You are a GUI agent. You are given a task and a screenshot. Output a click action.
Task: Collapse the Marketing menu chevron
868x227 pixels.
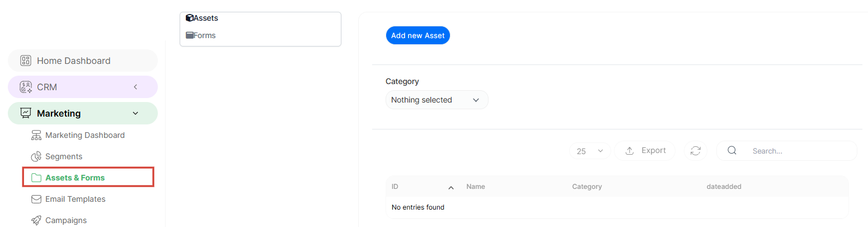(x=135, y=113)
